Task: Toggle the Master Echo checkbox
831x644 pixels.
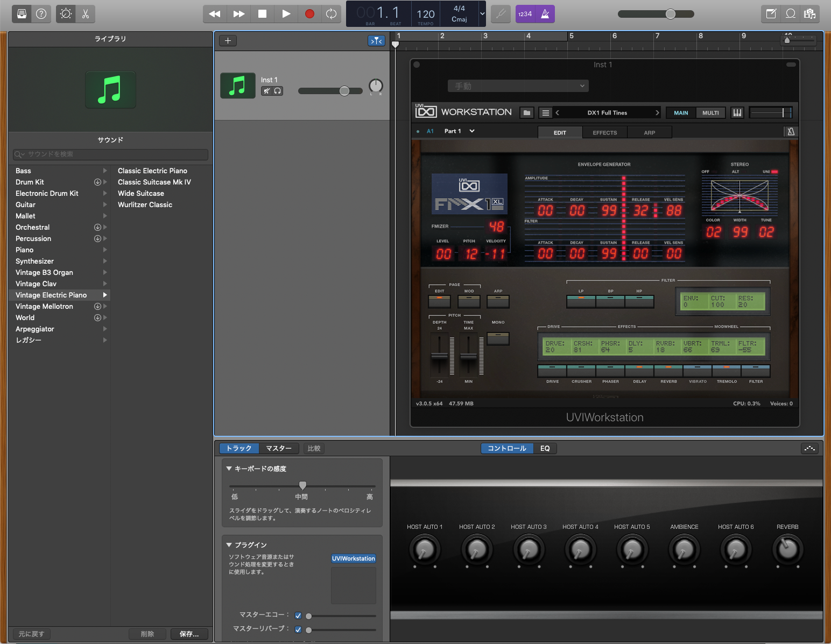Action: point(298,615)
